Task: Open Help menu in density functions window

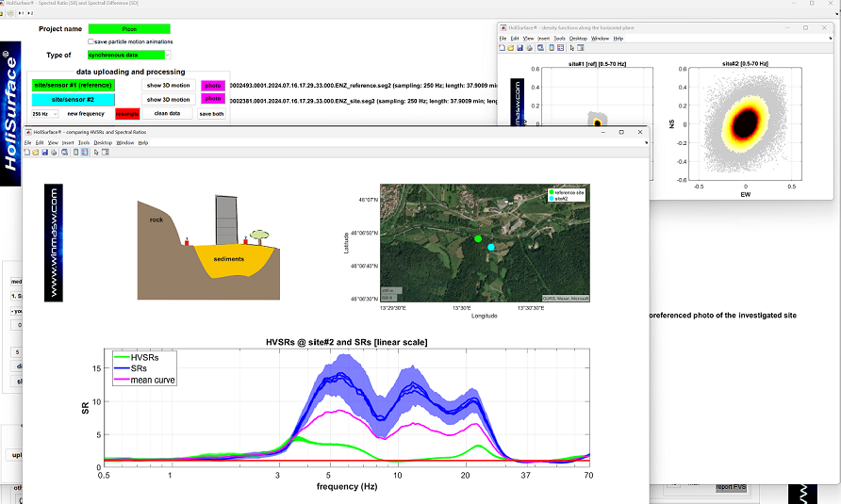Action: 618,39
